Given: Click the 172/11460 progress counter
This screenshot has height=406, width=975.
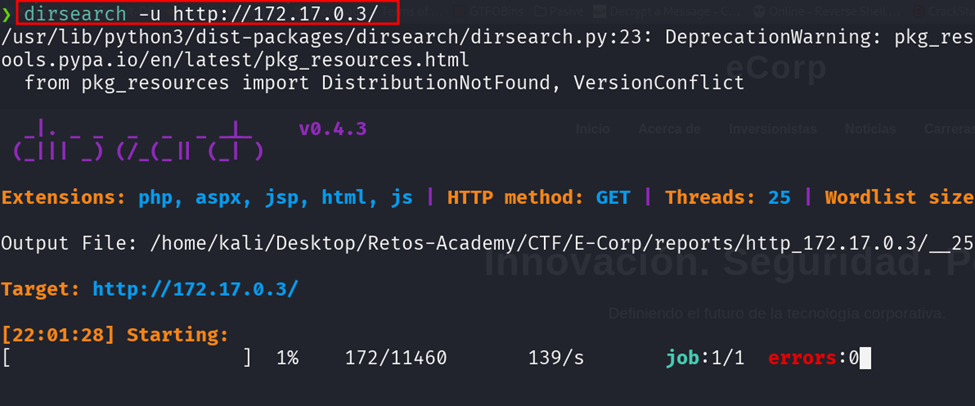Looking at the screenshot, I should pos(395,358).
